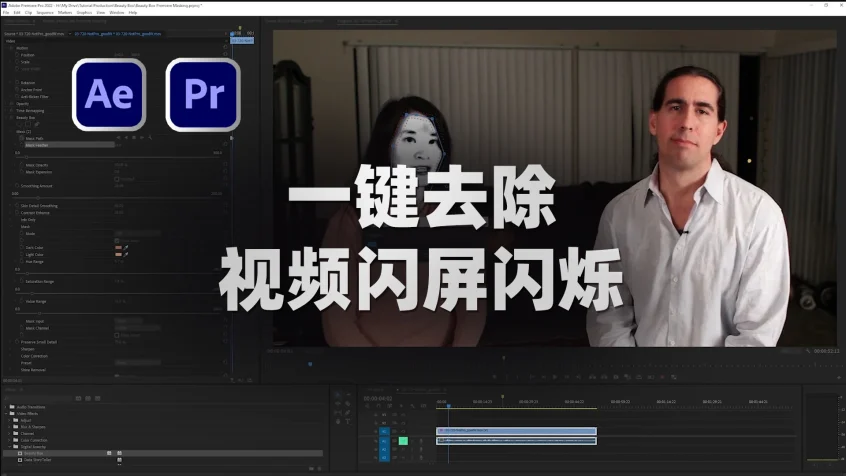Image resolution: width=846 pixels, height=476 pixels.
Task: Track selected mask backward
Action: coord(127,138)
